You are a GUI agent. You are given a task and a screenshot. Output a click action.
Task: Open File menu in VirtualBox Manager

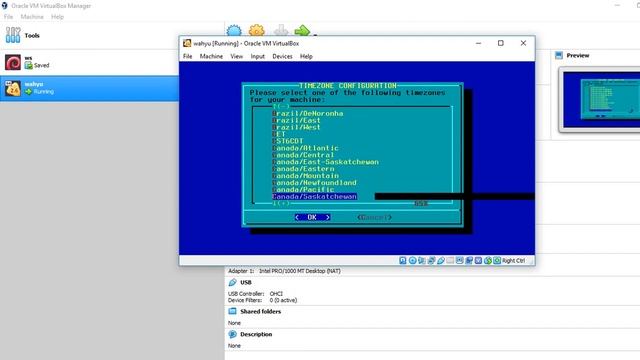pos(8,17)
